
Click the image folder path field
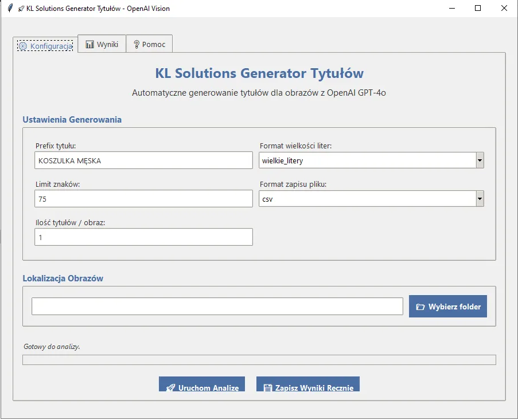tap(217, 306)
